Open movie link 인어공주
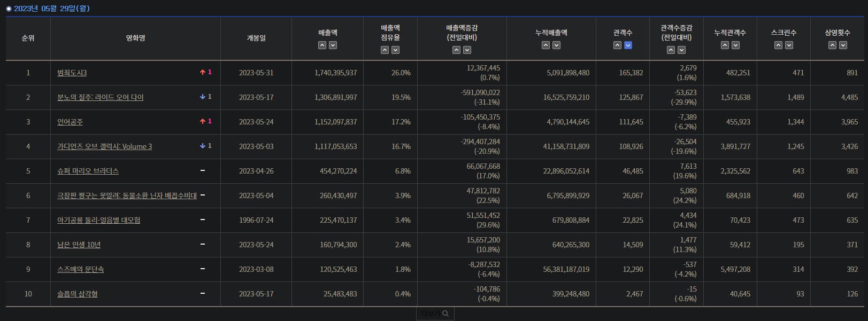This screenshot has height=321, width=868. pyautogui.click(x=70, y=122)
